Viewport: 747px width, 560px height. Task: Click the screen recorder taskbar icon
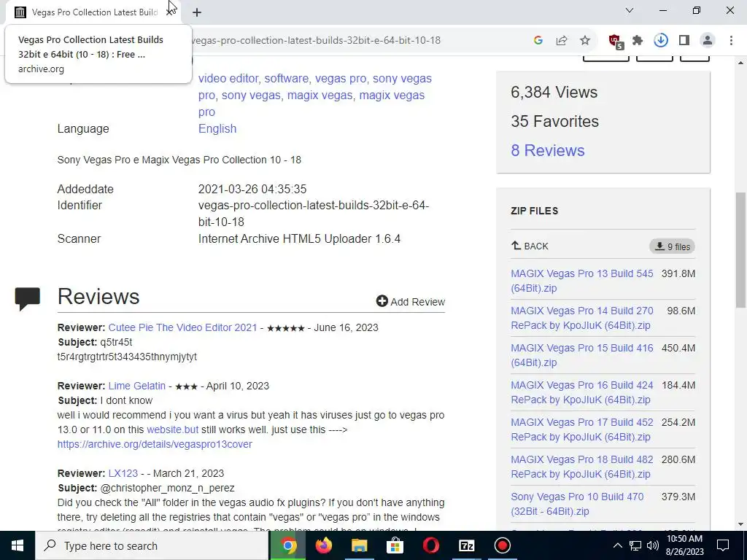pos(502,545)
